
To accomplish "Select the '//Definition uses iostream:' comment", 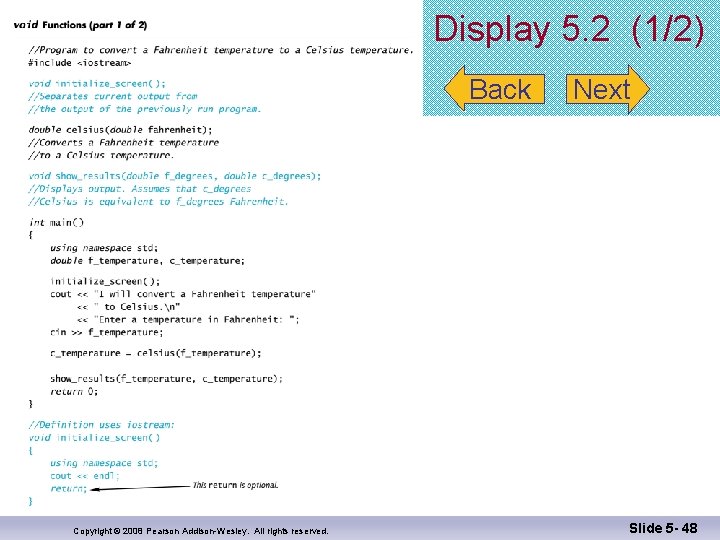I will 101,425.
